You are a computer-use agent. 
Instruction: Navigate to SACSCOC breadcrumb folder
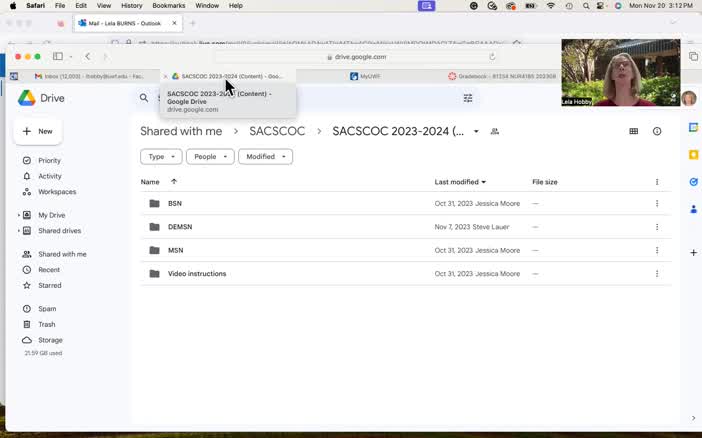[x=277, y=131]
